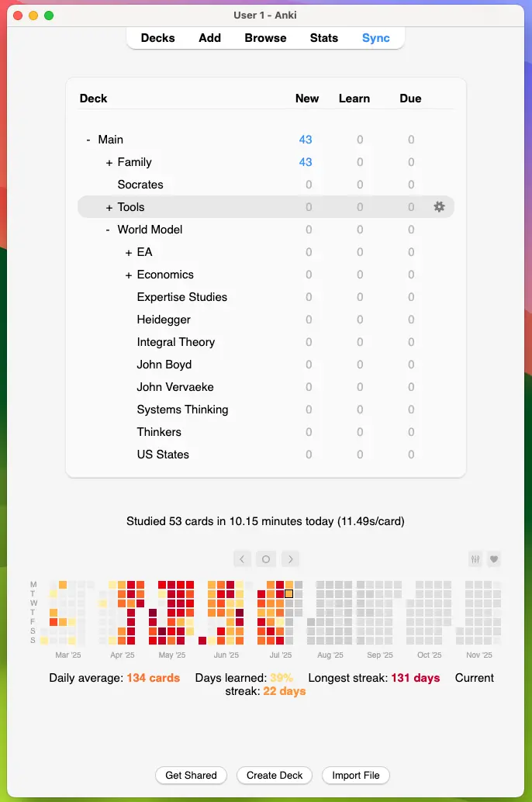Image resolution: width=532 pixels, height=802 pixels.
Task: Click the heatmap heart icon
Action: pyautogui.click(x=494, y=559)
